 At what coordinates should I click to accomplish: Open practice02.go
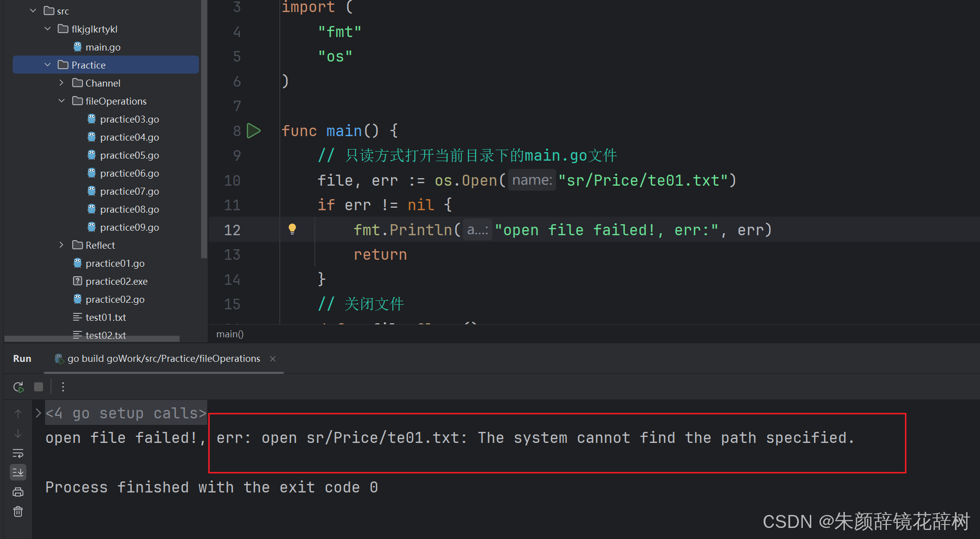(x=115, y=299)
